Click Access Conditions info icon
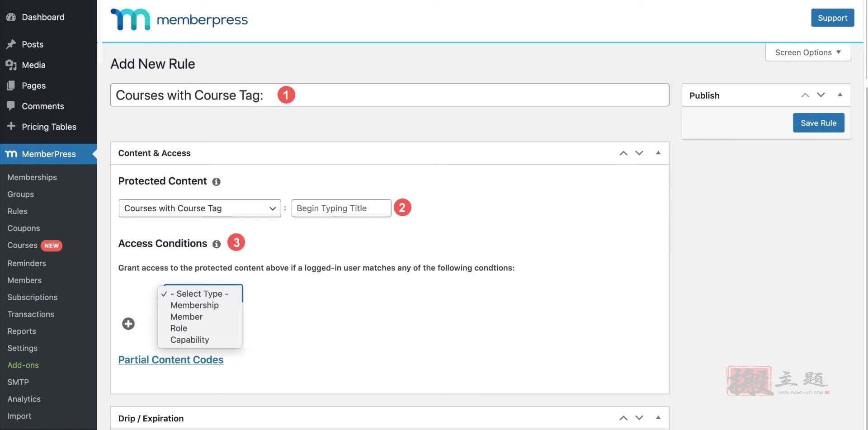 click(x=217, y=244)
